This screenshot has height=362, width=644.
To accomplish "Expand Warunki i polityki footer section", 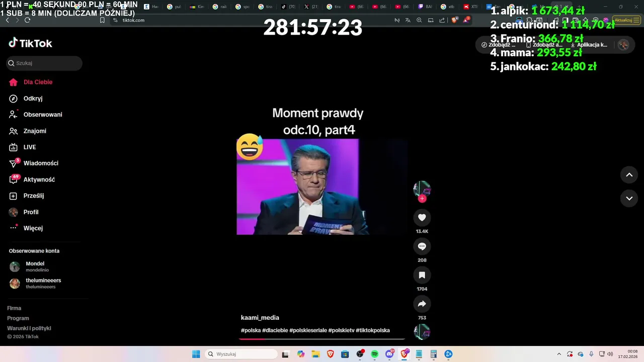I will (x=29, y=328).
